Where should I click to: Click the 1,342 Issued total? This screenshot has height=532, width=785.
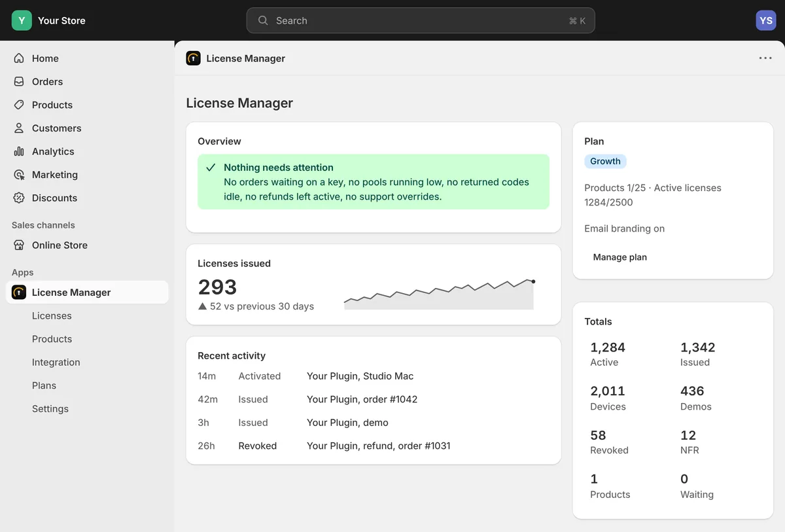pos(698,354)
